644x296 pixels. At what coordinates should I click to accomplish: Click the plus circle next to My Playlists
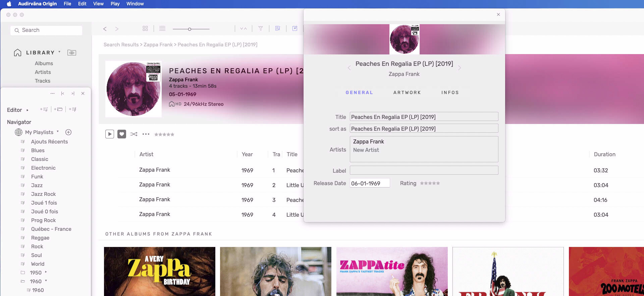68,132
